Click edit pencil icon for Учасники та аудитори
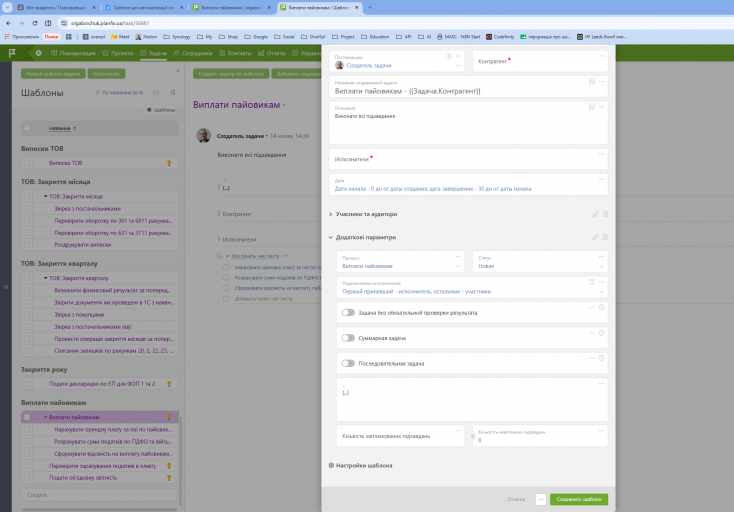 coord(595,214)
